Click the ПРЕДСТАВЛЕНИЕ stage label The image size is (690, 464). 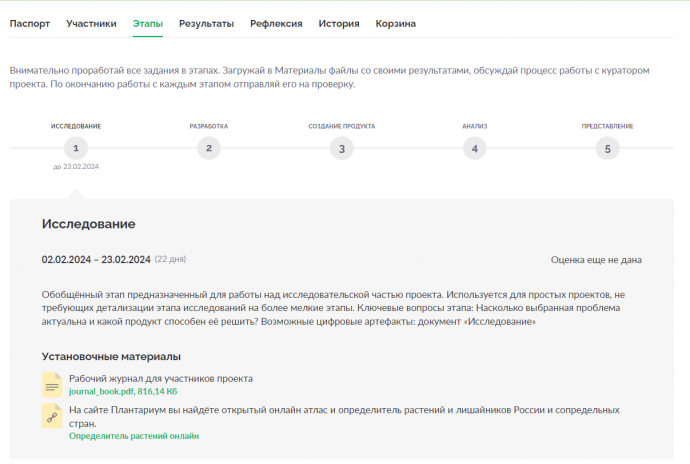pos(607,126)
